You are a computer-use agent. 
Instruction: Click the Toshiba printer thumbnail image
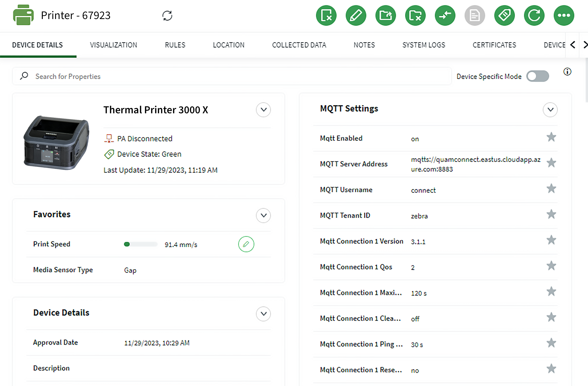[56, 143]
